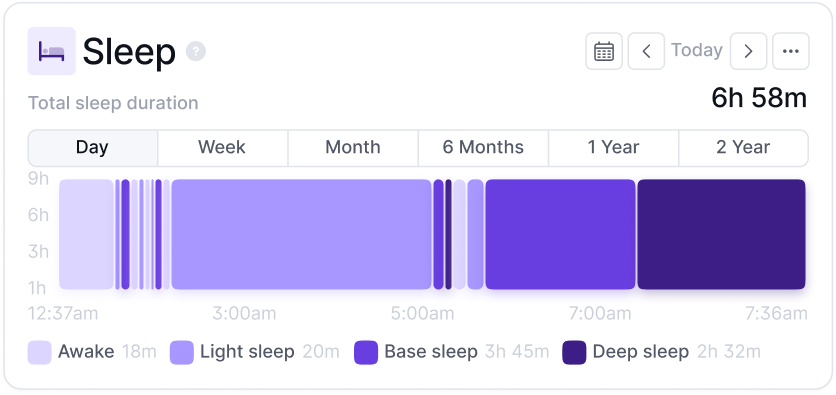Select the large deep sleep chart segment
The height and width of the screenshot is (395, 836).
click(x=721, y=235)
